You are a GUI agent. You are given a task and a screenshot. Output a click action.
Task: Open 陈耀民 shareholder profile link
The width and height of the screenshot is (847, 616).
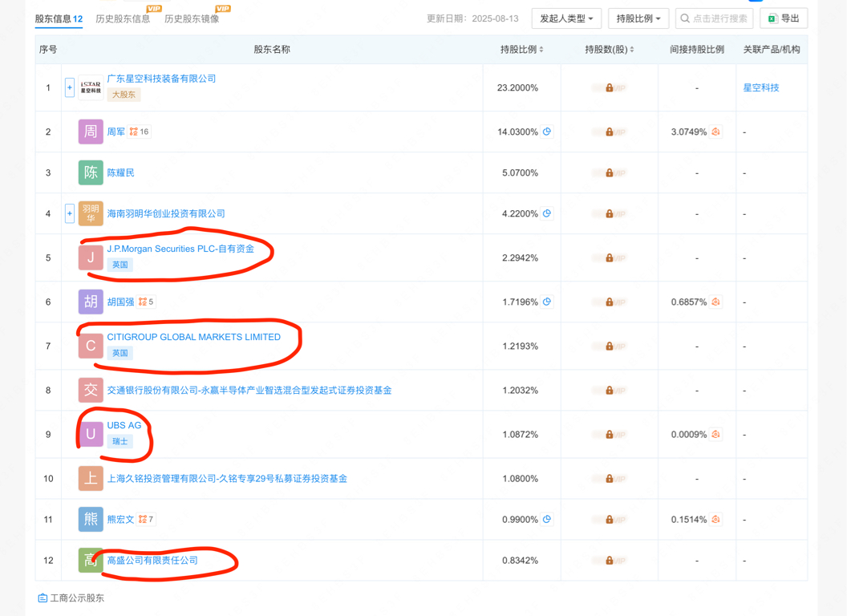[120, 173]
